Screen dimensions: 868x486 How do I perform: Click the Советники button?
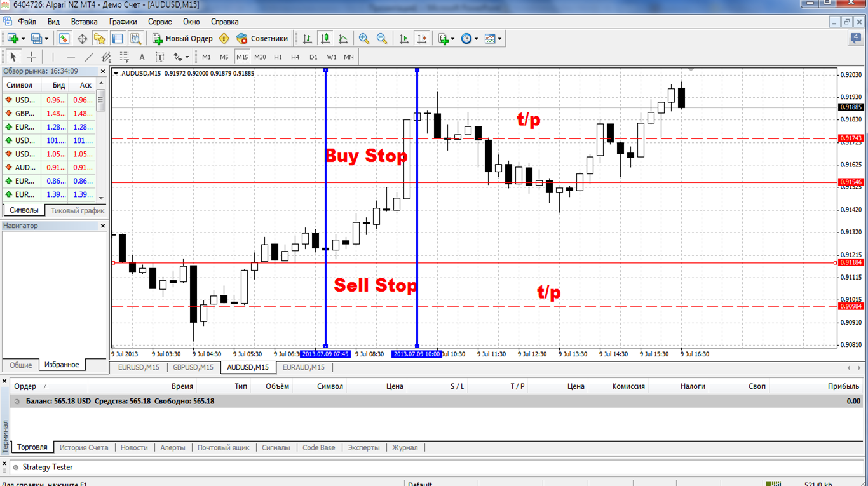point(262,39)
